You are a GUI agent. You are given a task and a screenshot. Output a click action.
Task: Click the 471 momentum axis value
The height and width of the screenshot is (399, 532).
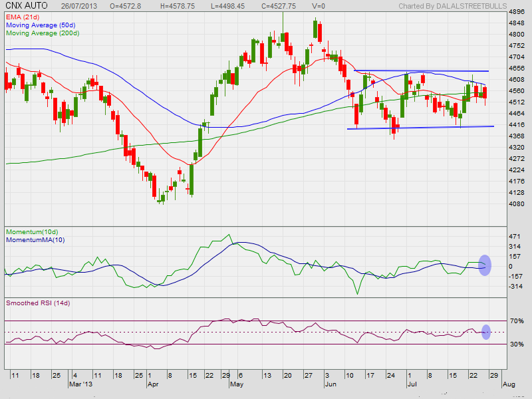point(515,237)
